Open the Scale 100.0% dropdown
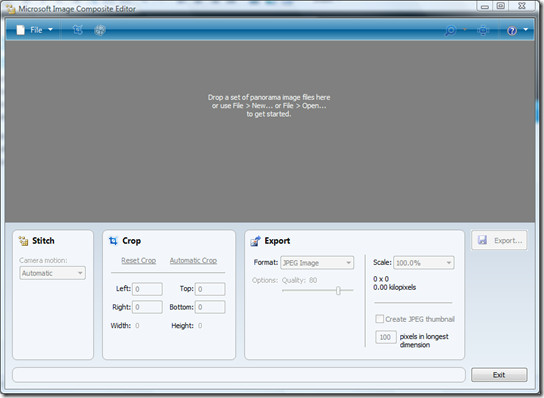The image size is (544, 398). pos(424,263)
